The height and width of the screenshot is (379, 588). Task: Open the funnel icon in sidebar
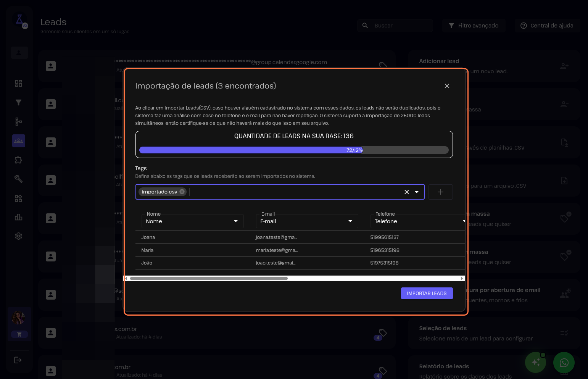coord(18,102)
